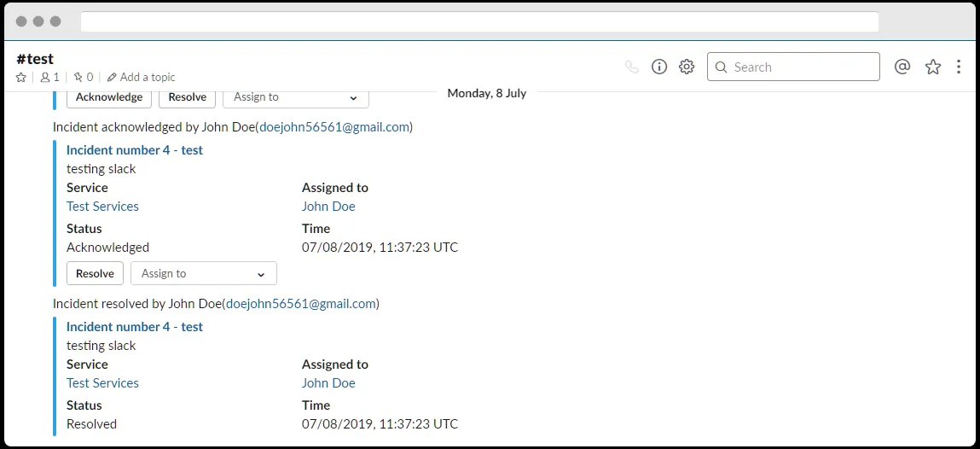Open Incident number 4 link, acknowledged message
The image size is (980, 449).
coord(135,150)
